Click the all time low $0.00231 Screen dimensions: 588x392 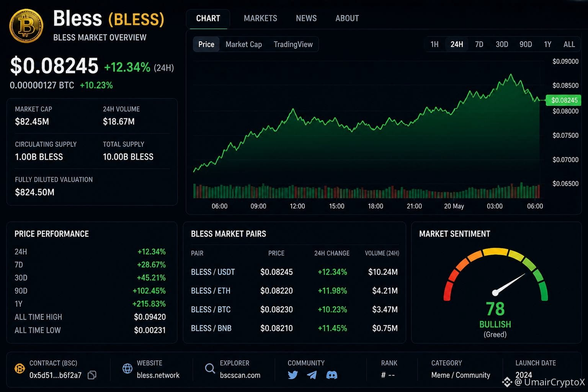coord(150,330)
